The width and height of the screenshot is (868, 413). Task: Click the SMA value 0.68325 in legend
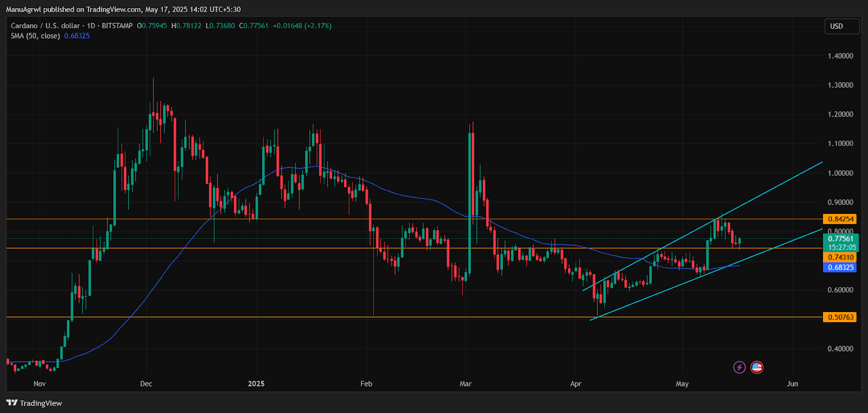(x=77, y=36)
